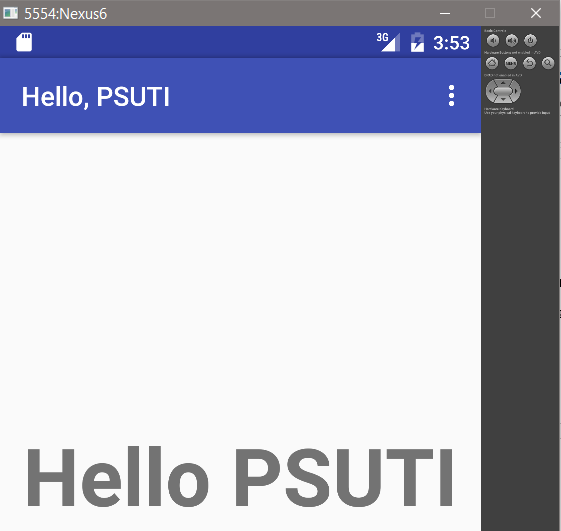The image size is (561, 531).
Task: Open the emulator Menu hardware button
Action: click(x=511, y=63)
